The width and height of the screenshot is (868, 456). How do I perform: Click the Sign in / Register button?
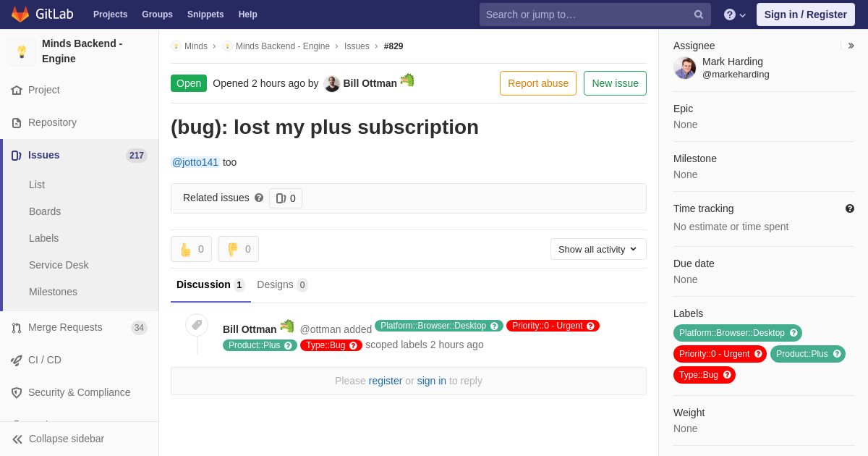[805, 14]
